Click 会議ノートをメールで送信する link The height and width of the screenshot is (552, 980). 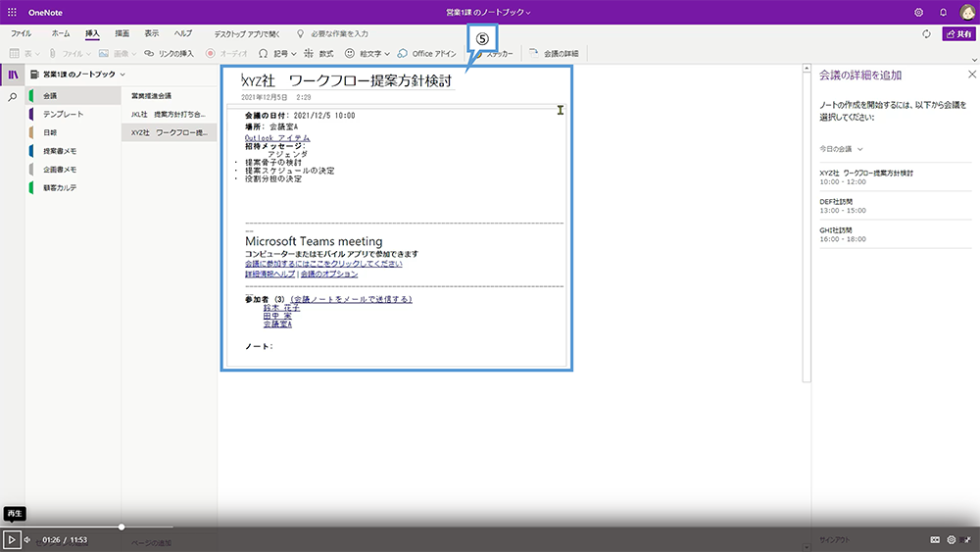pos(351,299)
